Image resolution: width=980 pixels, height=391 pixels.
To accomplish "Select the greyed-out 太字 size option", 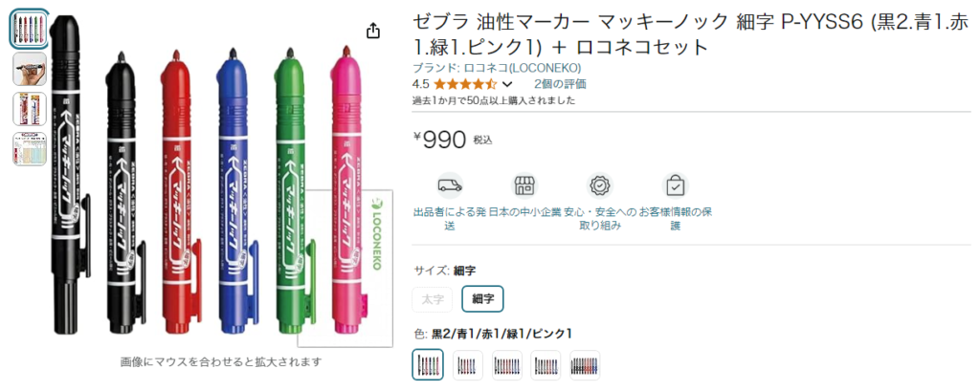I will 432,299.
